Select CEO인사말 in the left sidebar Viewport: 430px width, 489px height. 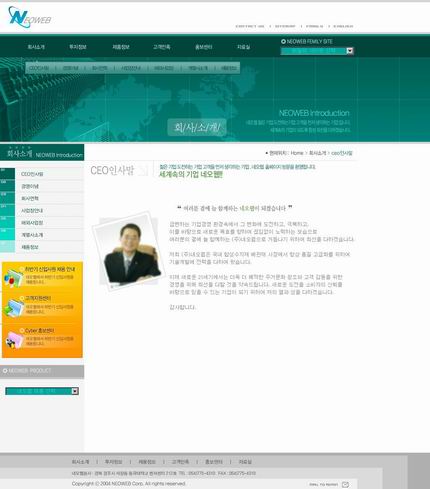point(32,174)
